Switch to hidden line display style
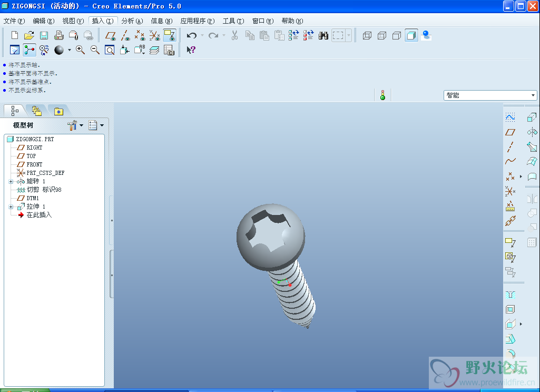 (382, 35)
